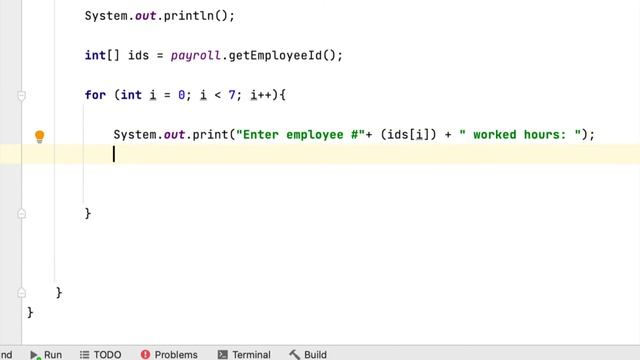Click the red Problems warning icon
The height and width of the screenshot is (360, 640).
click(x=145, y=354)
